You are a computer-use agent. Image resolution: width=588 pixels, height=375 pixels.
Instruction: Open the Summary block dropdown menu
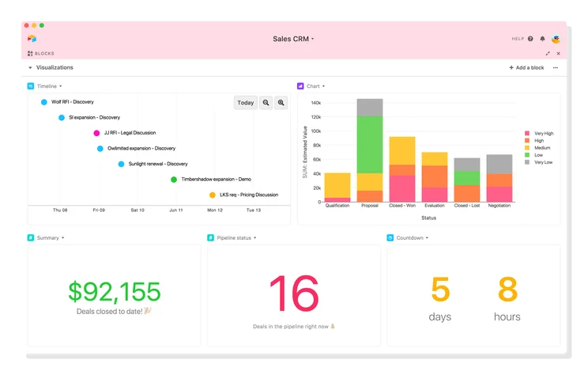tap(62, 238)
